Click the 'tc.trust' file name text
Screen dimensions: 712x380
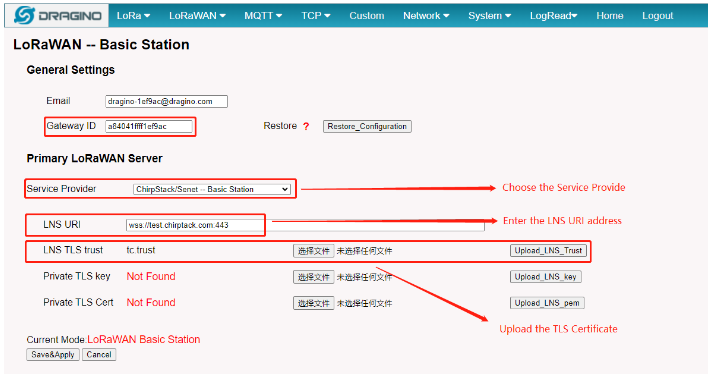coord(141,250)
